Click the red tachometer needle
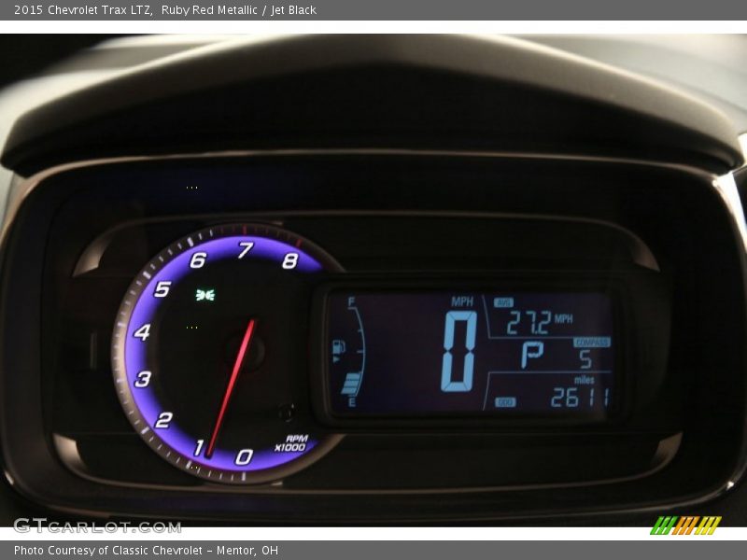The image size is (747, 560). point(231,388)
